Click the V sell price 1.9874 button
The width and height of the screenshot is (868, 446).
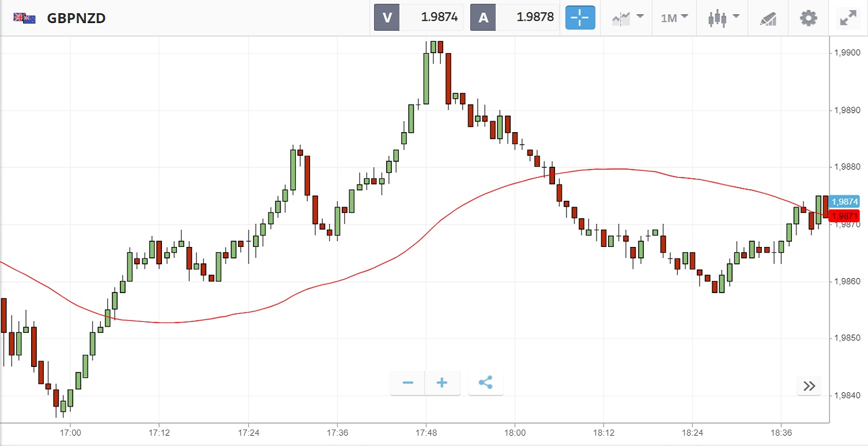pos(419,17)
